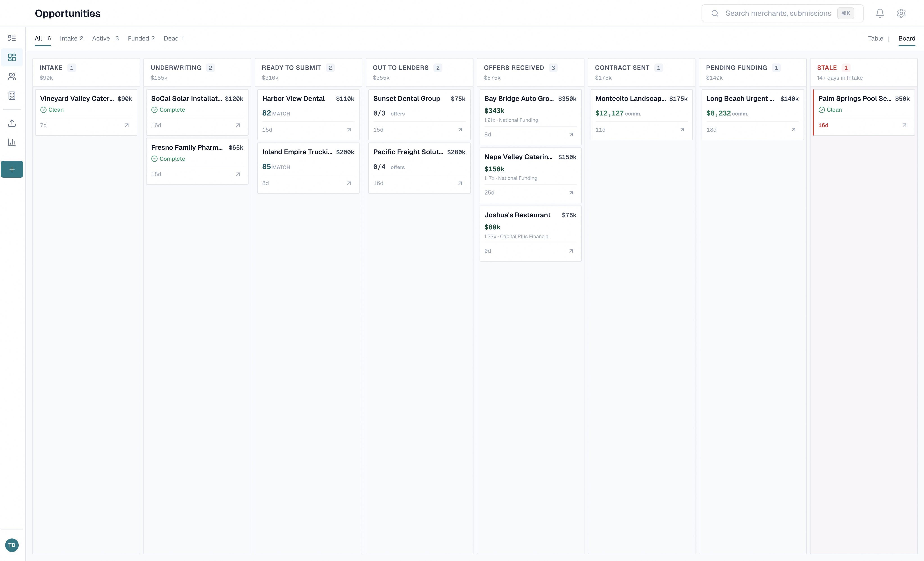Open the Dead 1 filter tab
The height and width of the screenshot is (561, 924).
(174, 38)
